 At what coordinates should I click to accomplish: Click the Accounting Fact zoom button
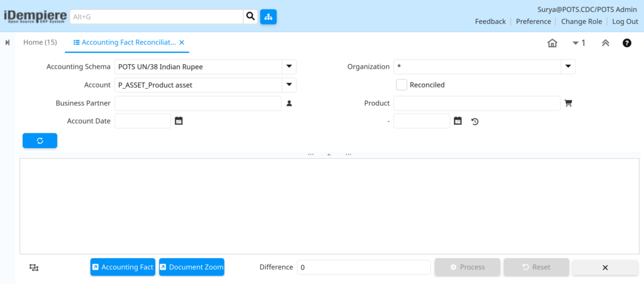pos(123,267)
